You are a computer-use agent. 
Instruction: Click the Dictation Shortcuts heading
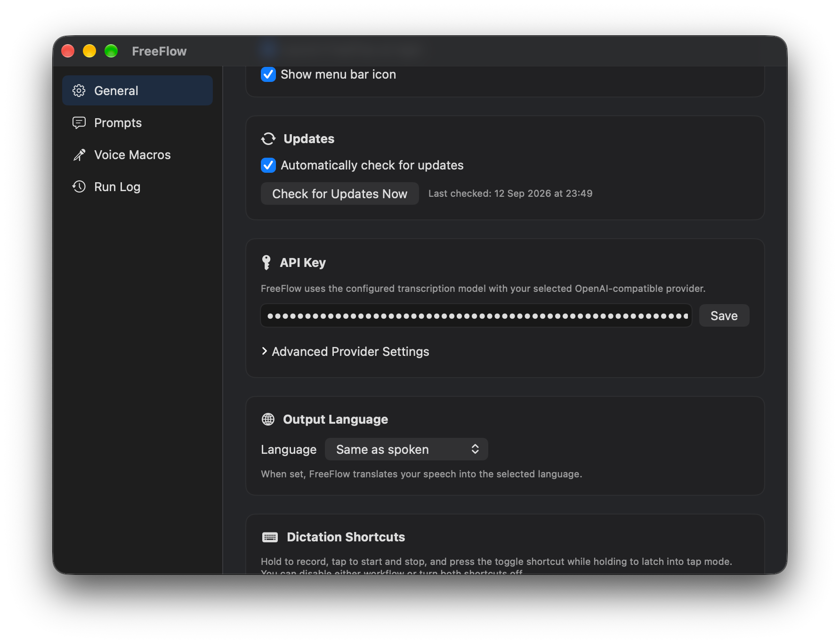pyautogui.click(x=346, y=537)
